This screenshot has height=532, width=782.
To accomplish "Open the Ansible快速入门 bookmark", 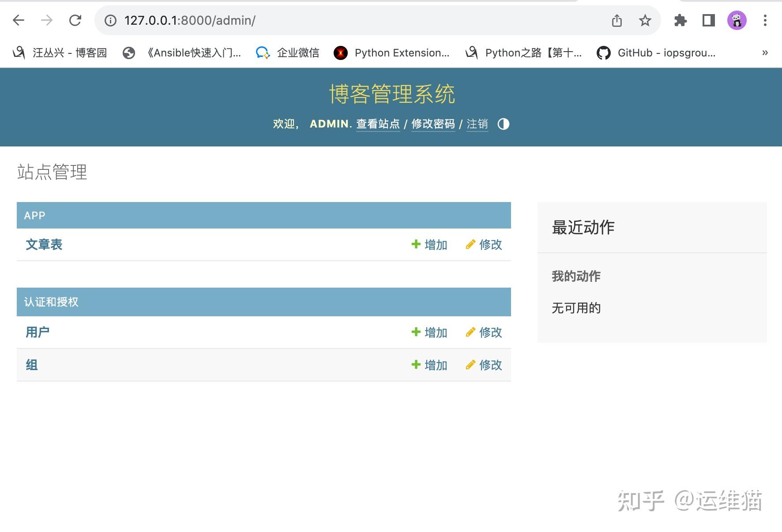I will coord(182,53).
